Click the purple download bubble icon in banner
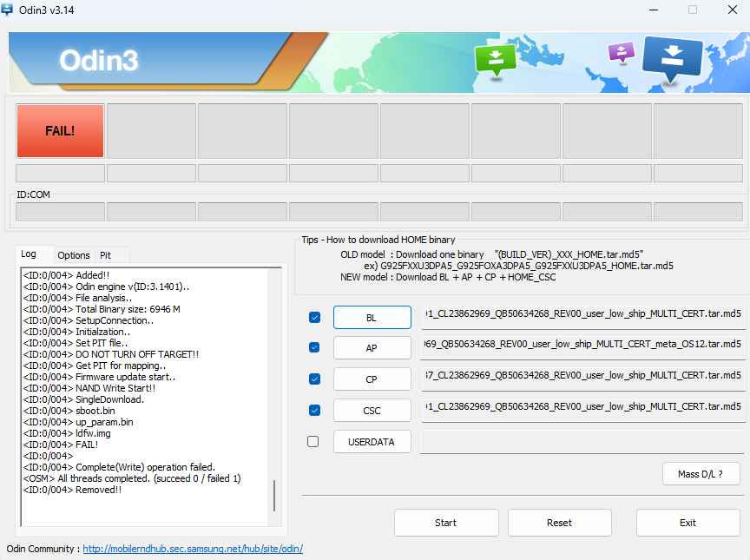Image resolution: width=750 pixels, height=560 pixels. point(622,52)
